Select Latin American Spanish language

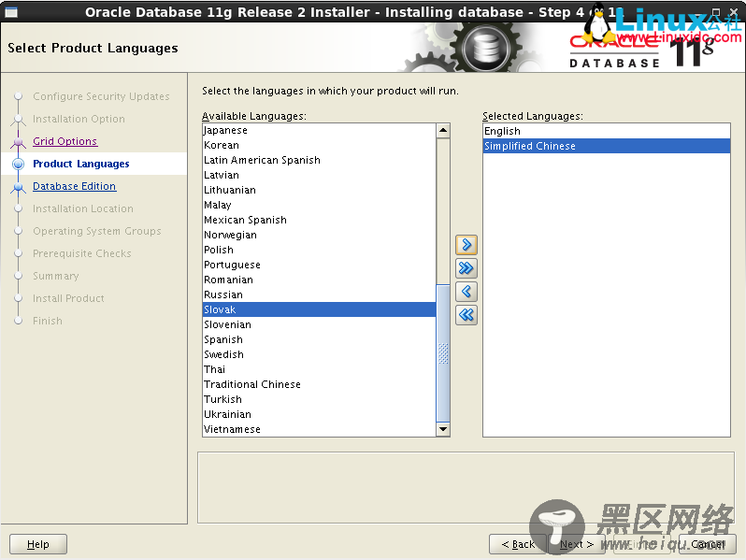click(319, 160)
